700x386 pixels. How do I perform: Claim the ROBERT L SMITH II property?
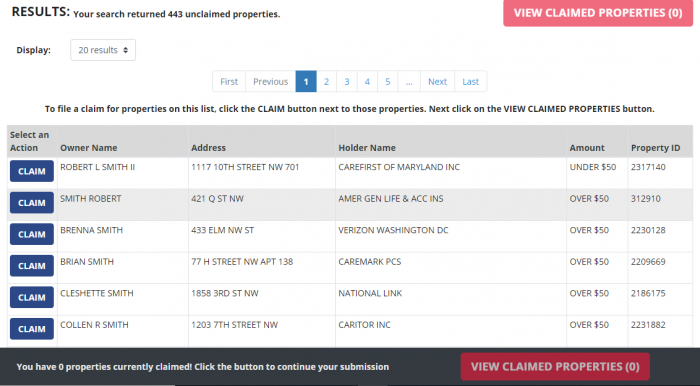pyautogui.click(x=32, y=171)
